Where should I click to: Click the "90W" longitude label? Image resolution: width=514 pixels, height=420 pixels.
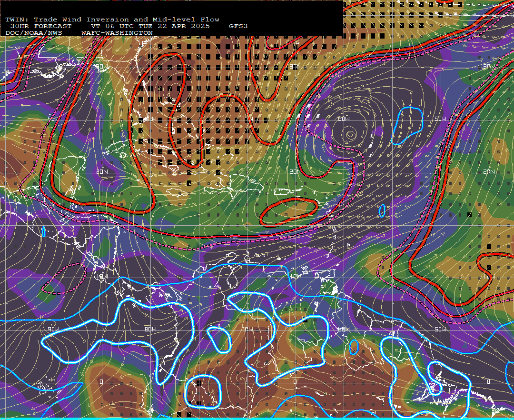point(54,329)
